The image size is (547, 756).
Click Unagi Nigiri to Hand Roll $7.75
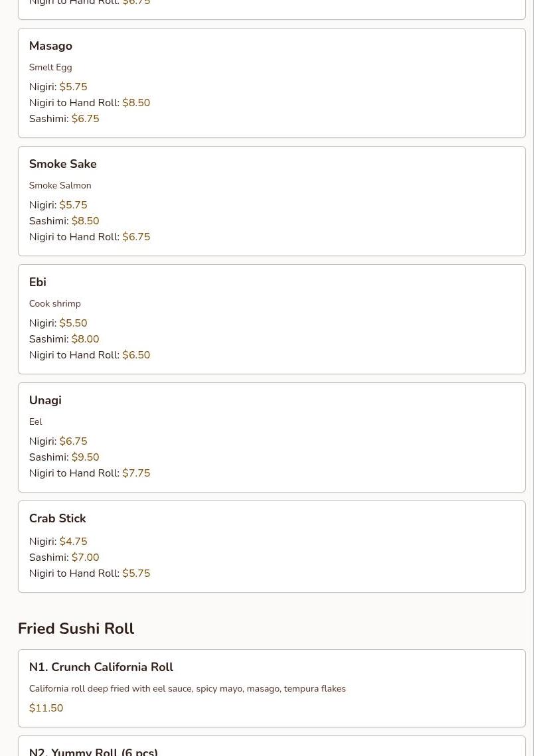tap(136, 473)
